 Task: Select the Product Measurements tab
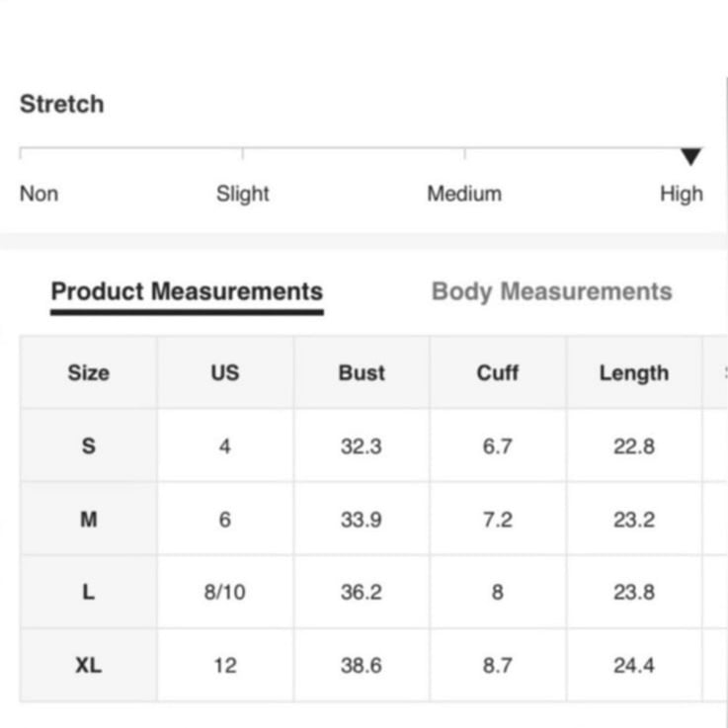coord(187,292)
